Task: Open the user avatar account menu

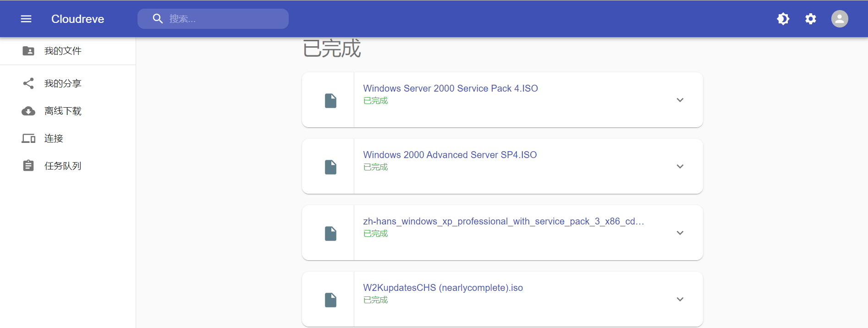Action: [x=840, y=19]
